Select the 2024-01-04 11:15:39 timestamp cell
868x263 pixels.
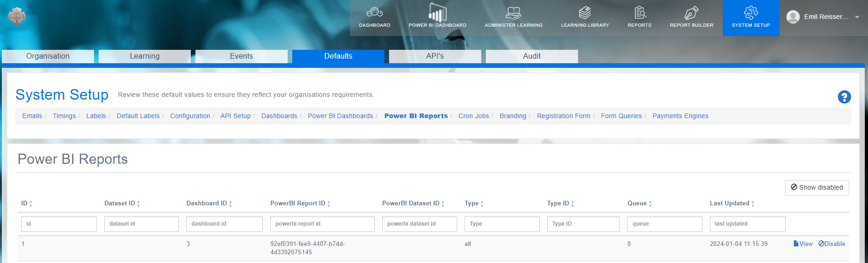[739, 244]
